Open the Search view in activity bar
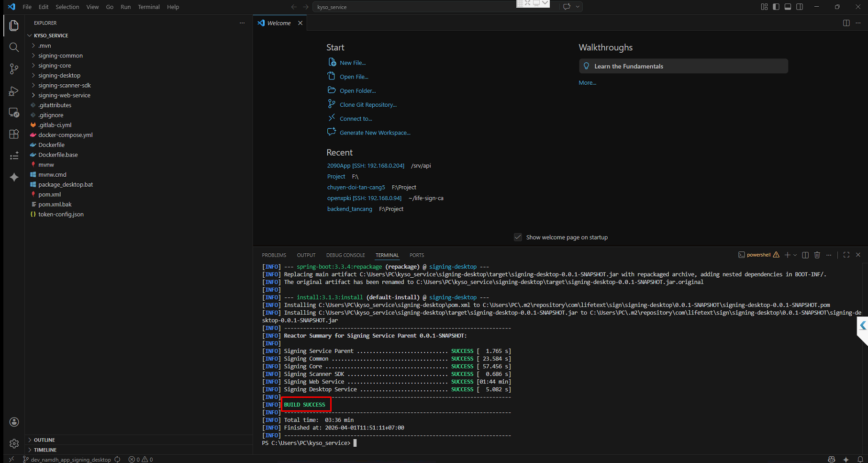 (14, 47)
